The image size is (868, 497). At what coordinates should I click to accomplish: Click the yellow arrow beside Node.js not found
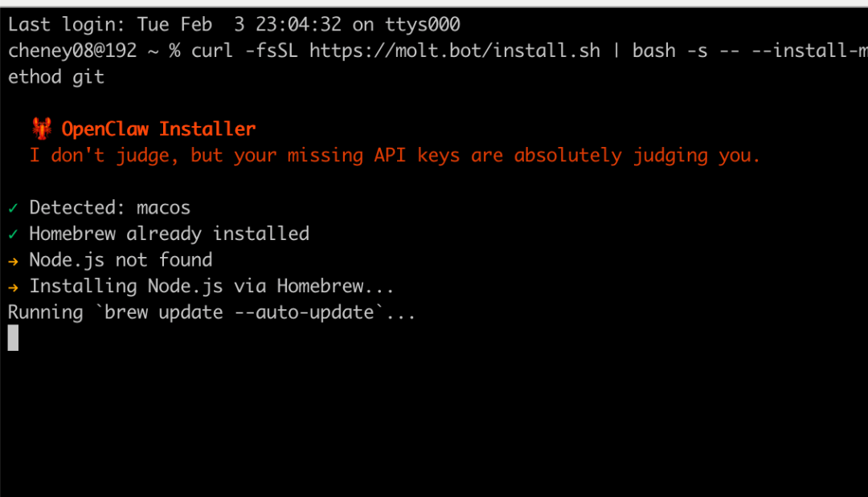pyautogui.click(x=14, y=261)
